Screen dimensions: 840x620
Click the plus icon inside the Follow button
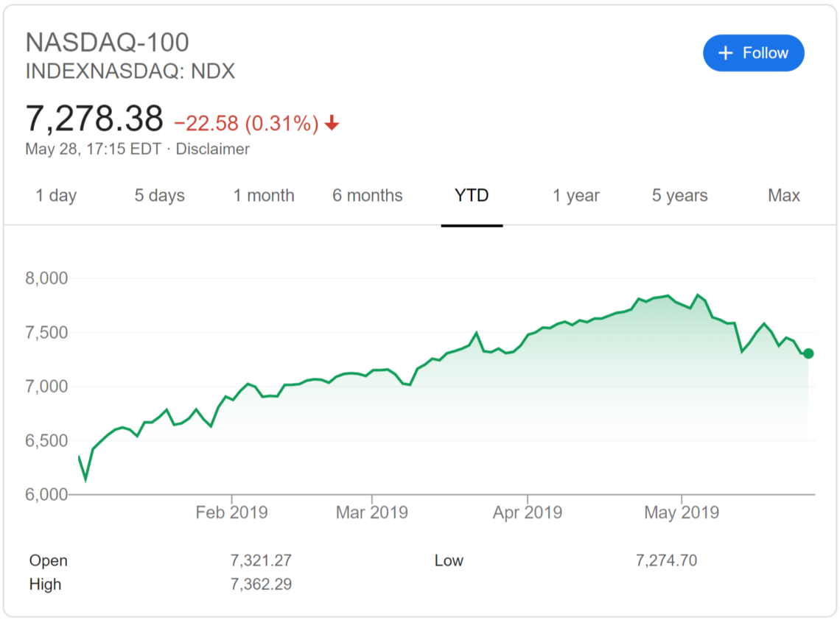(726, 52)
